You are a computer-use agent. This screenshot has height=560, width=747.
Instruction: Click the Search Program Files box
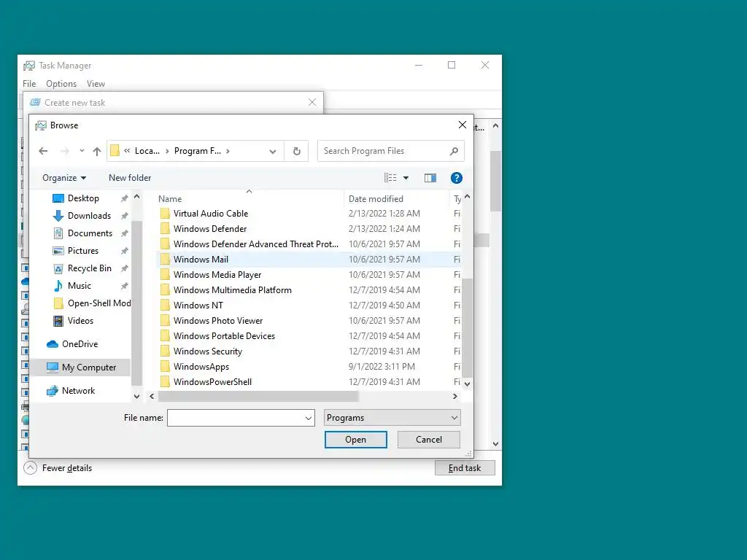[x=390, y=151]
